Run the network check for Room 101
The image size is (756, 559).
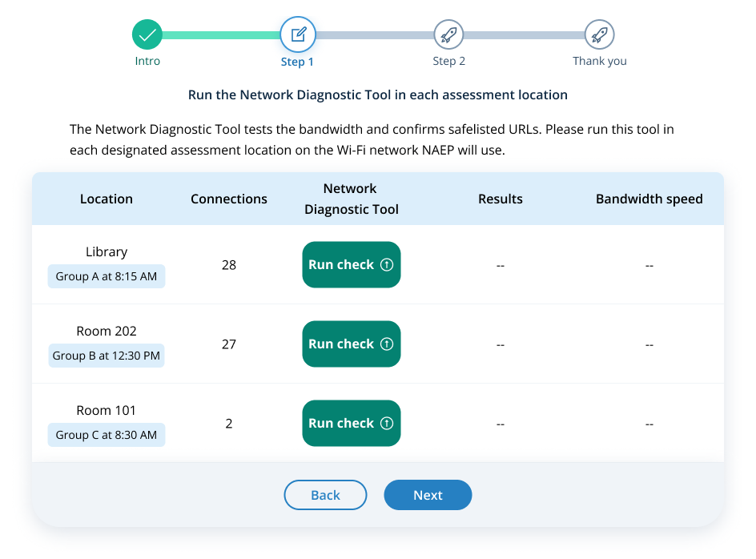coord(342,424)
